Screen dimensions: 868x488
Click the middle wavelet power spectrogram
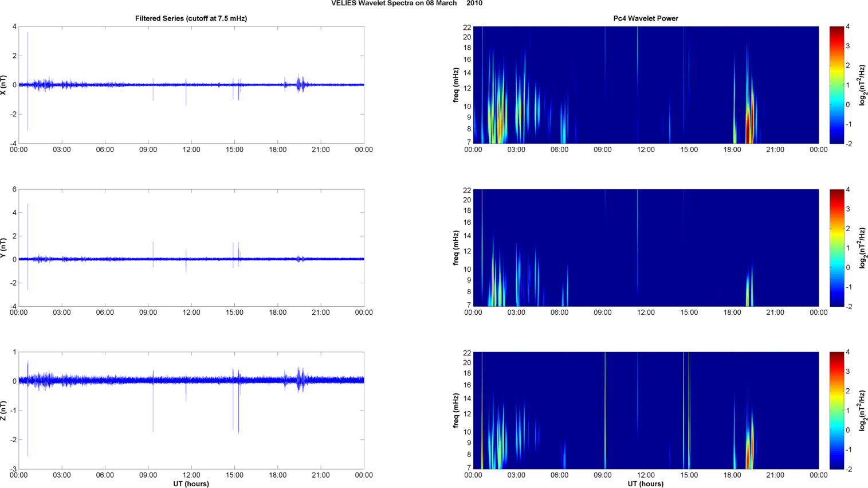[x=646, y=248]
